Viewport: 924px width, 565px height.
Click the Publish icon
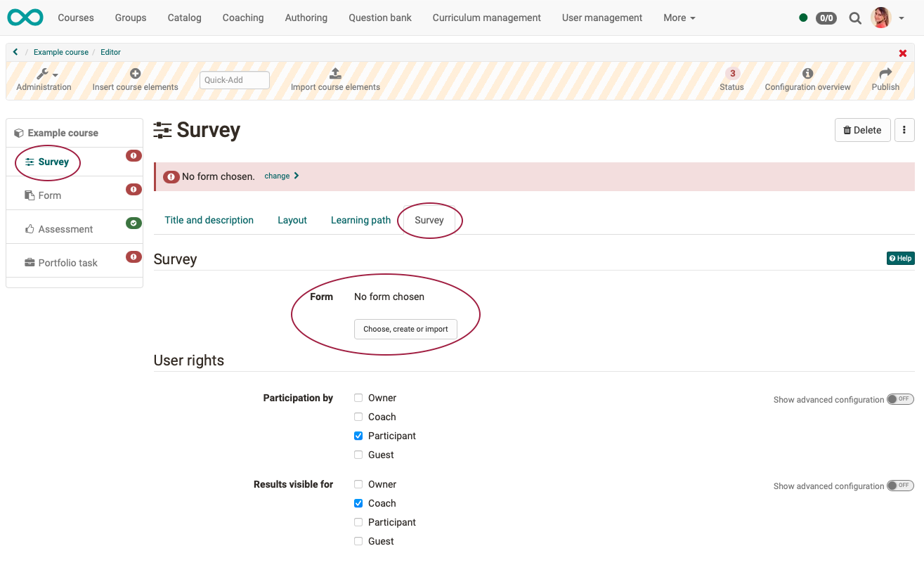point(885,73)
